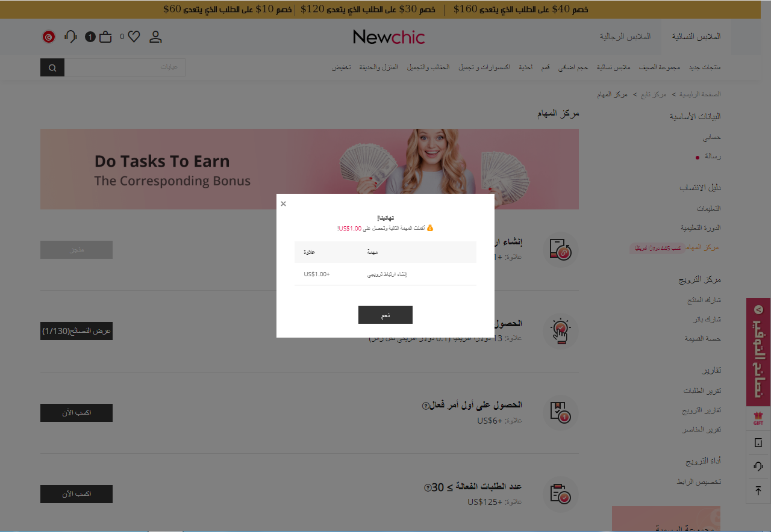Click the Newchic logo
Viewport: 771px width, 532px height.
[x=389, y=37]
